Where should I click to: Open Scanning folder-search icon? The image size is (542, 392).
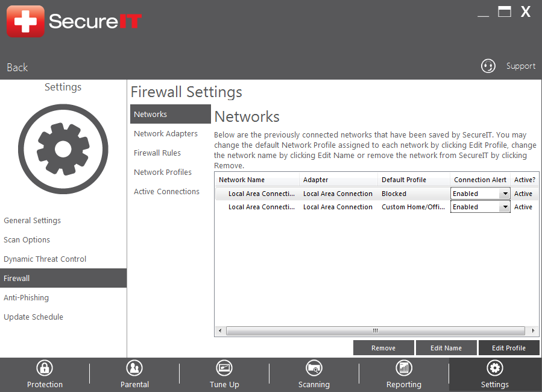[x=314, y=368]
